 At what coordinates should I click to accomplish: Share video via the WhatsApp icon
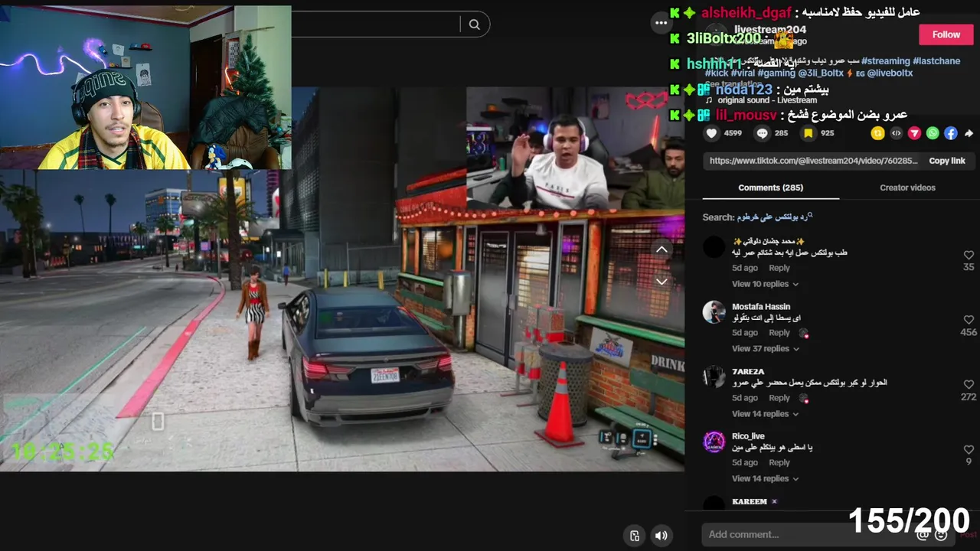(x=933, y=133)
